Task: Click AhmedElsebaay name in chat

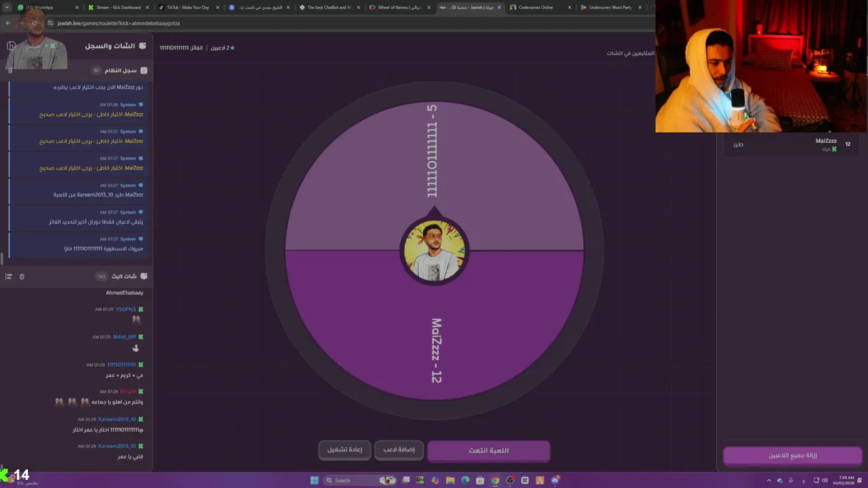Action: pos(125,293)
